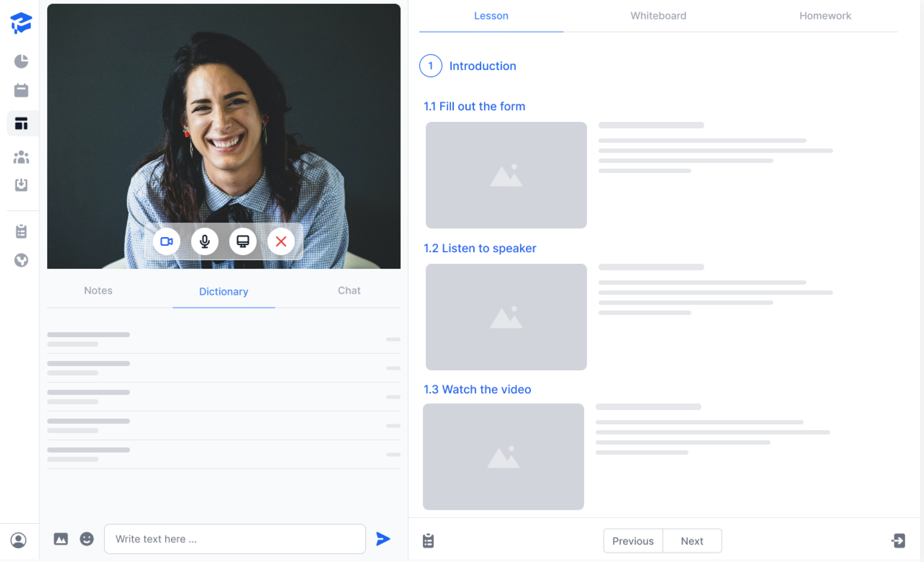
Task: Click the Previous button
Action: click(633, 541)
